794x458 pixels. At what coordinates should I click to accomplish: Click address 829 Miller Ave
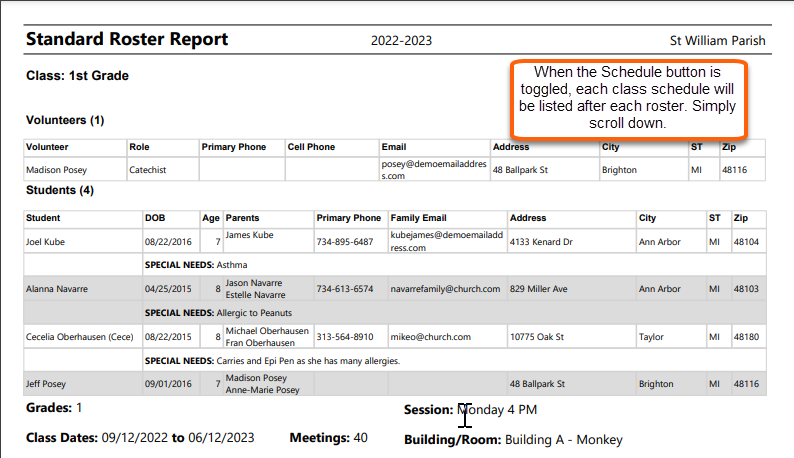click(538, 289)
